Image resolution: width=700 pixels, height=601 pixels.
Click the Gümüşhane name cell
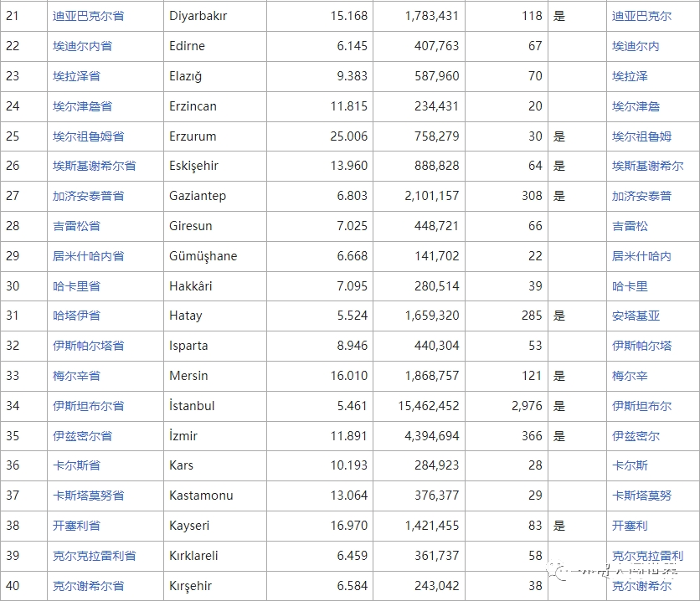point(203,256)
